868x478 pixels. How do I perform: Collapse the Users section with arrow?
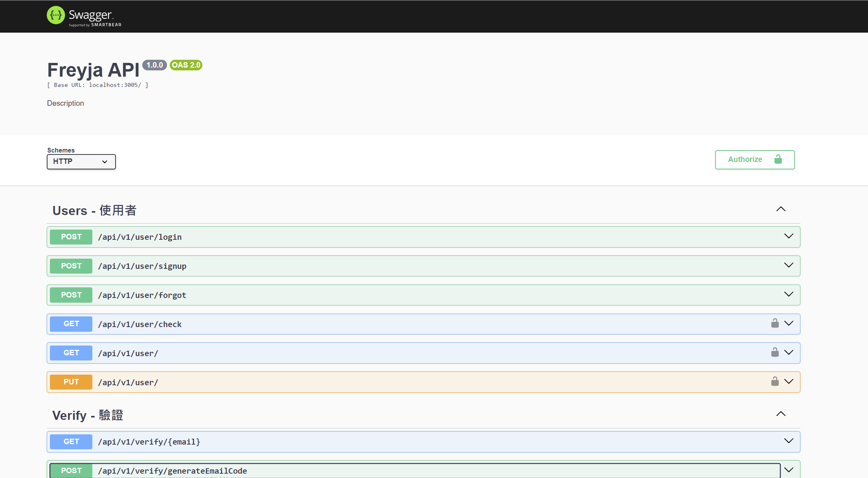[x=780, y=209]
